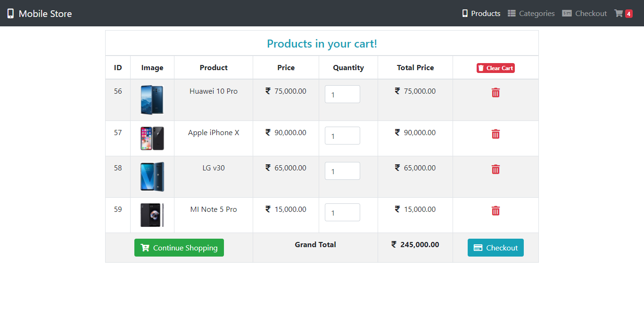Remove Apple iPhone X using the trash icon
644x314 pixels.
(x=495, y=134)
